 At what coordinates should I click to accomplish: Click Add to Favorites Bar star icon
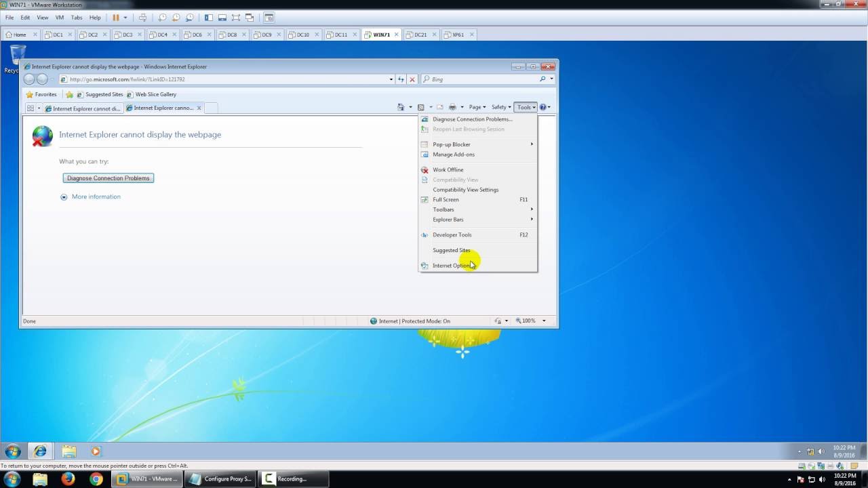pos(69,94)
